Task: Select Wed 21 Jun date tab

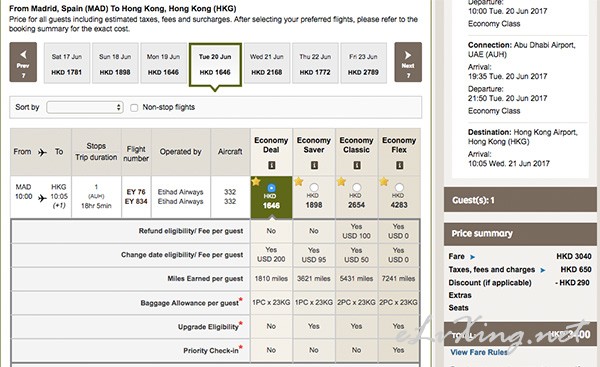Action: [x=267, y=63]
